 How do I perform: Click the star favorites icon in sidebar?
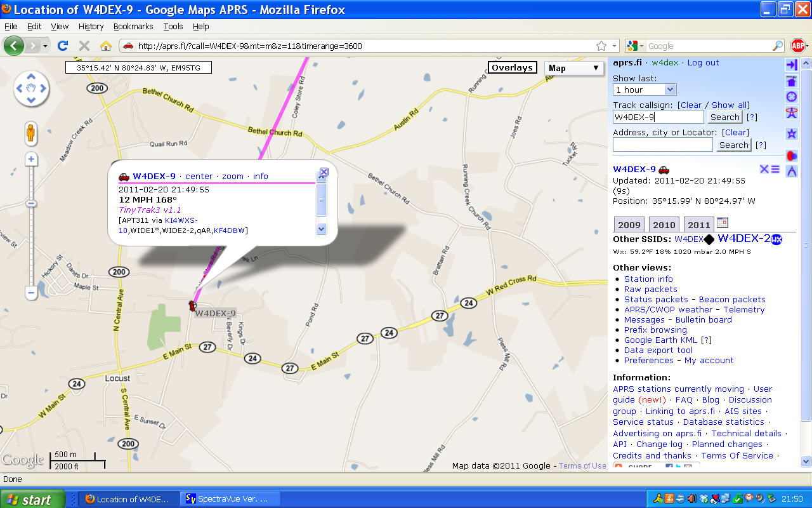point(791,134)
